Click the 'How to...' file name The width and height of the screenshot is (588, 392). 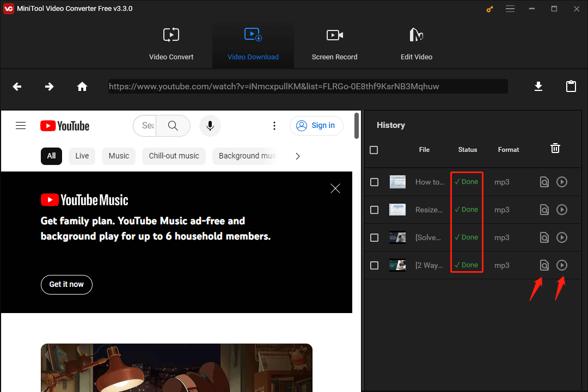click(430, 182)
